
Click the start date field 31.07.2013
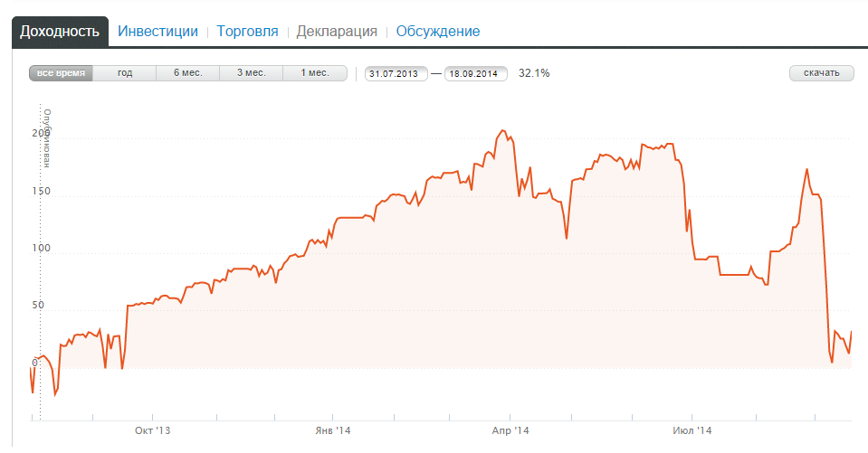[x=396, y=74]
